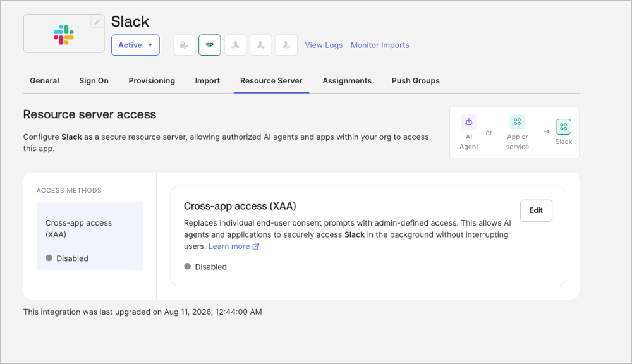Click the user import arrow icon

(235, 45)
